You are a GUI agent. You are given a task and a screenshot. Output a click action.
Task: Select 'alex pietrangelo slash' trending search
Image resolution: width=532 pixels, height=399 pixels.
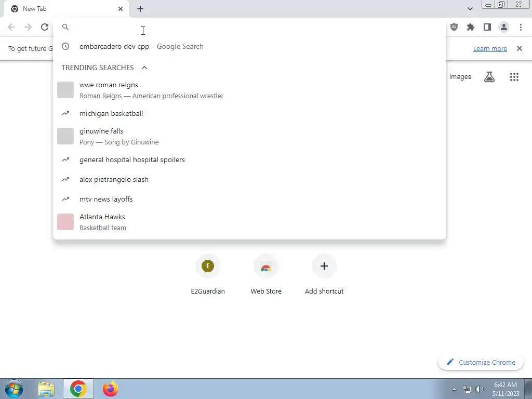[x=249, y=179]
